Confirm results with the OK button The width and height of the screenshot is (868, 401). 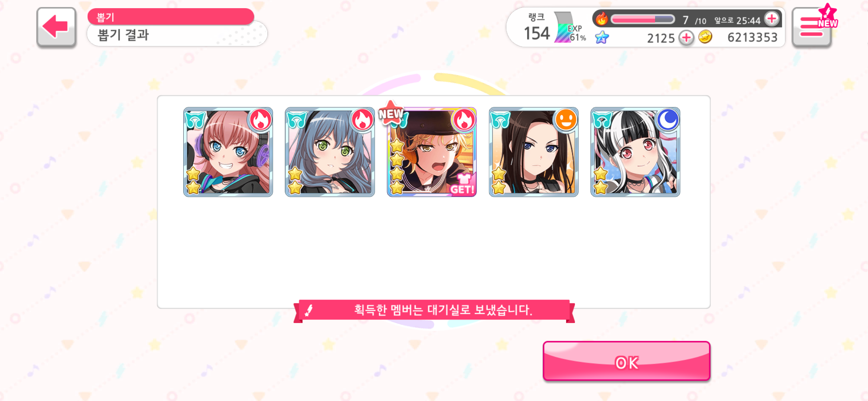(x=627, y=361)
